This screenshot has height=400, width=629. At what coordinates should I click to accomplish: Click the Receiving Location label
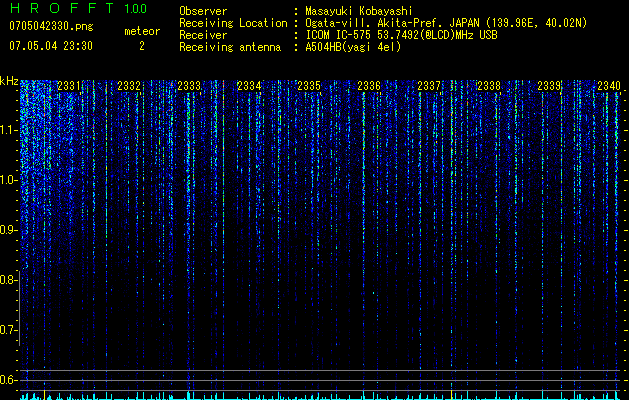pos(233,23)
